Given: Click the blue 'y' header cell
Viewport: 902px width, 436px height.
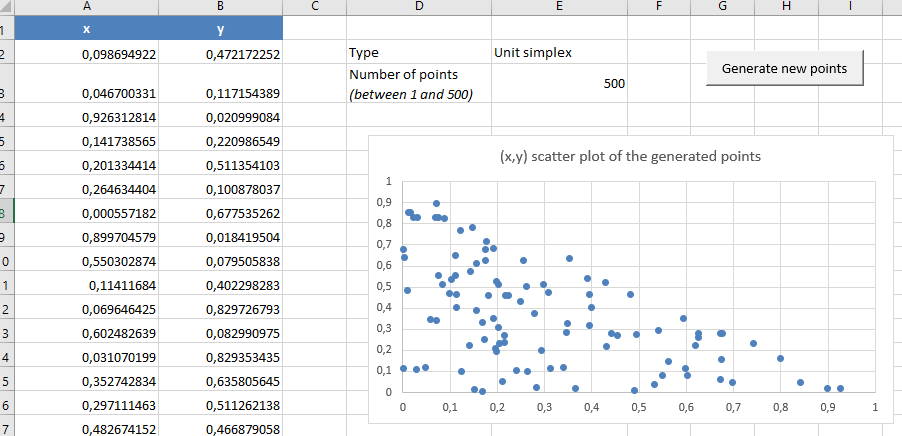Looking at the screenshot, I should click(220, 28).
